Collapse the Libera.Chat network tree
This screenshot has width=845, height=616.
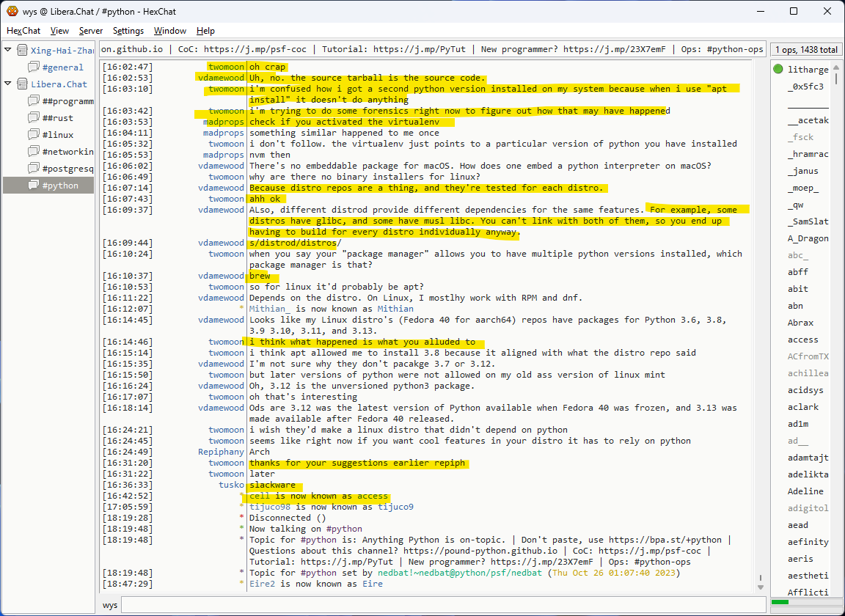pyautogui.click(x=8, y=84)
